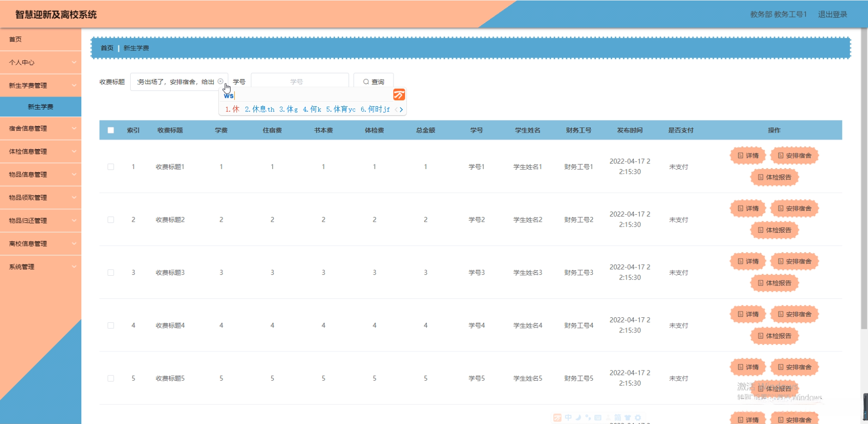The height and width of the screenshot is (424, 868).
Task: Click the moon icon in IME status bar
Action: (x=578, y=418)
